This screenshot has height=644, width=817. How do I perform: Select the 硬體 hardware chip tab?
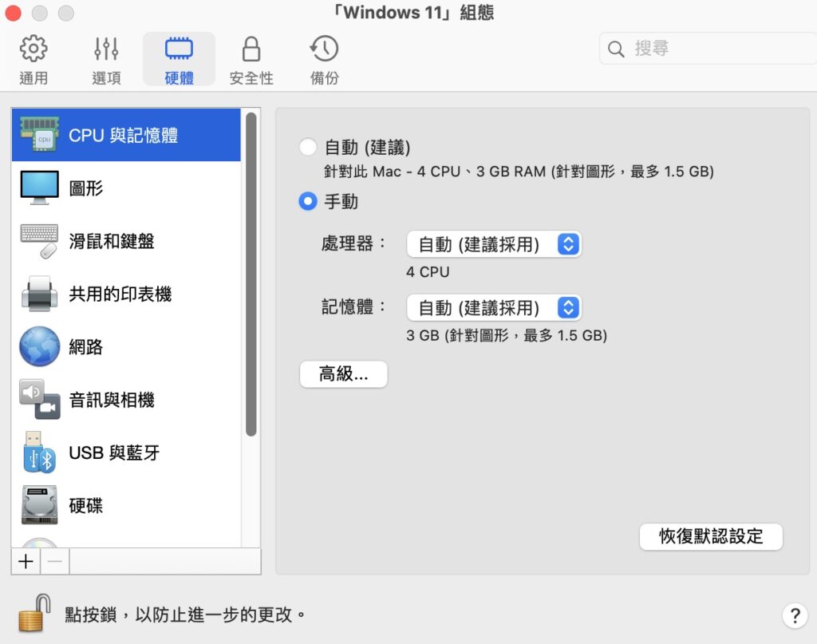179,59
